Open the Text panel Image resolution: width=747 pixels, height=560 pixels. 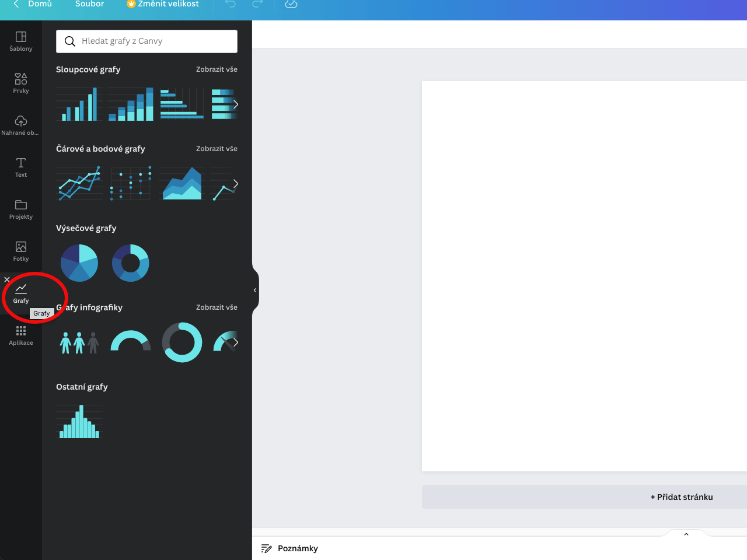click(x=21, y=167)
